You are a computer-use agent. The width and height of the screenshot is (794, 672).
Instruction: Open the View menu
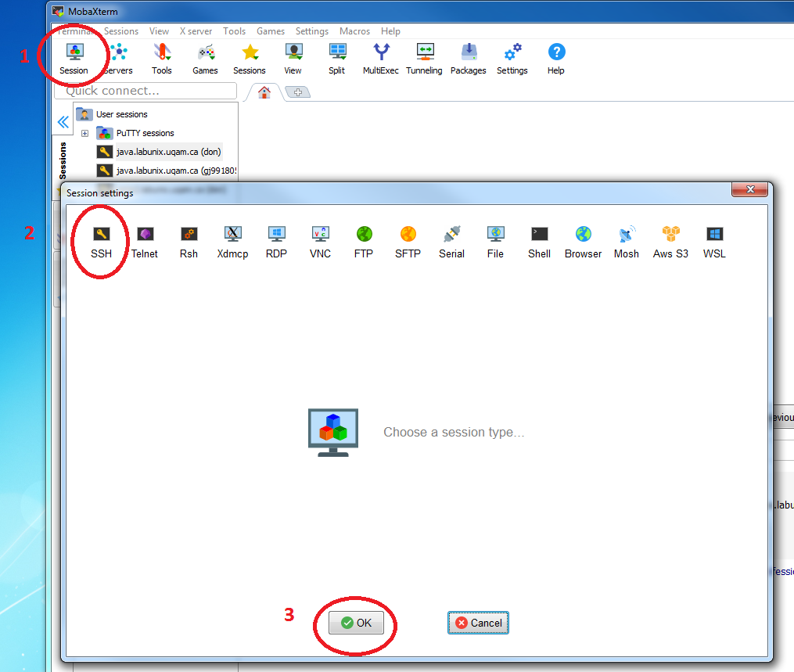(159, 31)
